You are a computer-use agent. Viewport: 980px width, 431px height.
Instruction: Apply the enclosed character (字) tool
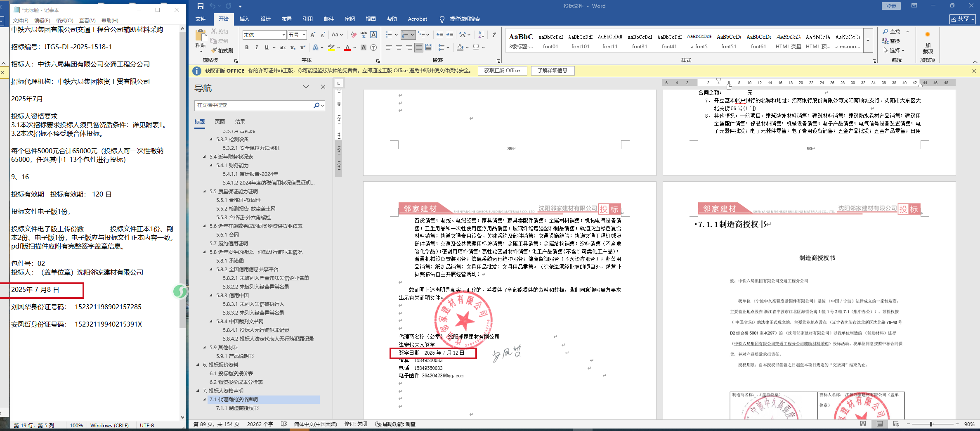(373, 47)
